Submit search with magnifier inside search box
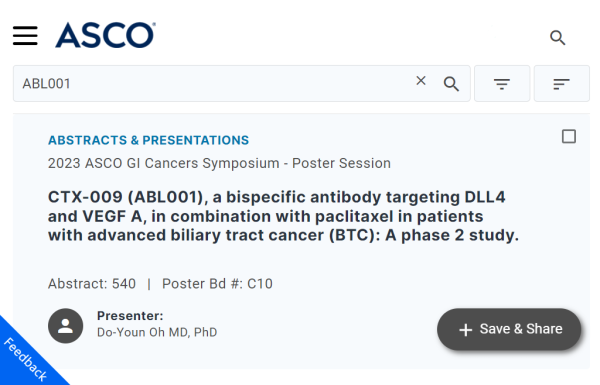The height and width of the screenshot is (385, 600). pos(451,84)
